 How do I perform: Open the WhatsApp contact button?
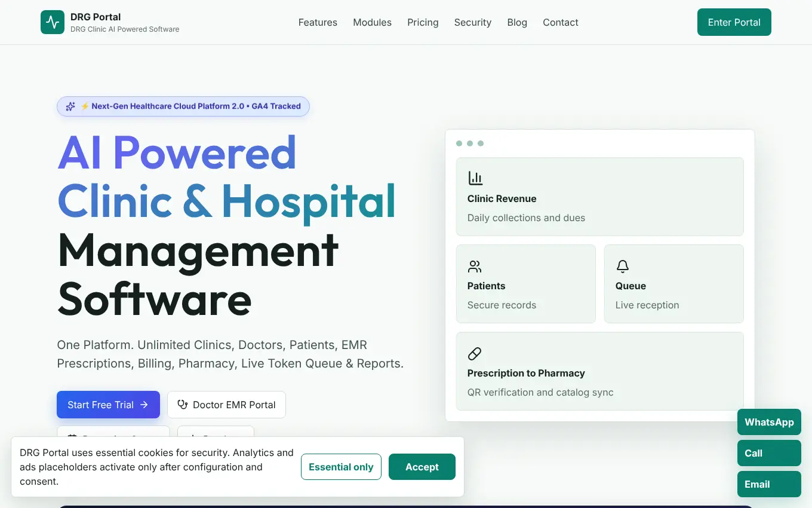(769, 422)
